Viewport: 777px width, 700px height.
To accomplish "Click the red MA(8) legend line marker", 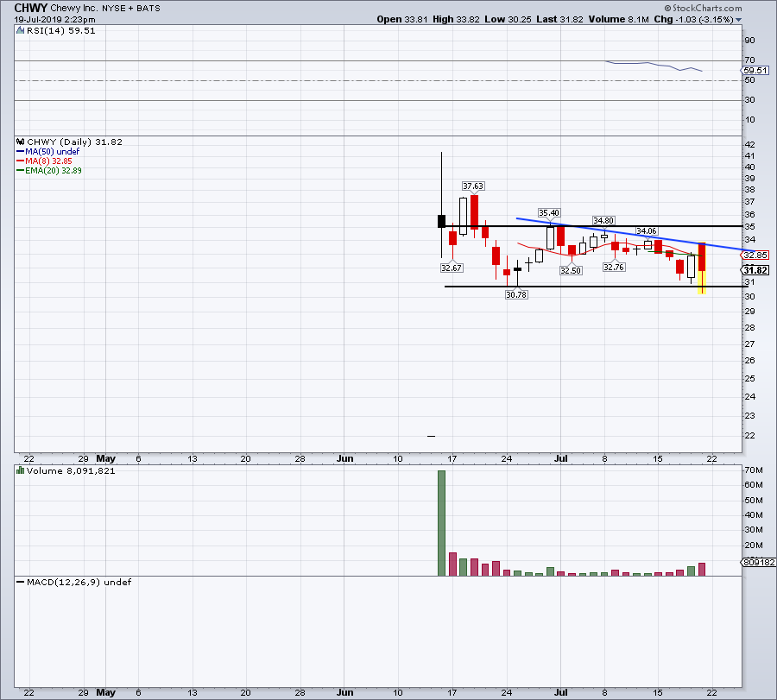I will click(21, 161).
